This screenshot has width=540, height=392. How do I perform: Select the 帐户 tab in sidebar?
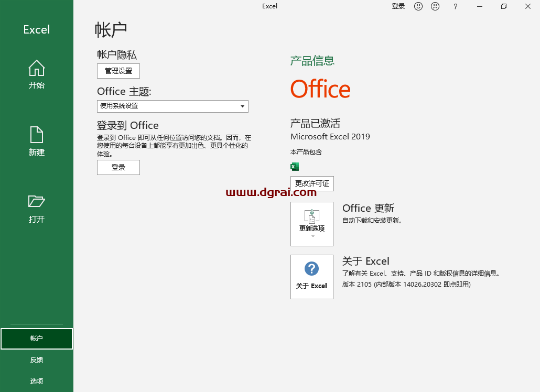pos(37,339)
